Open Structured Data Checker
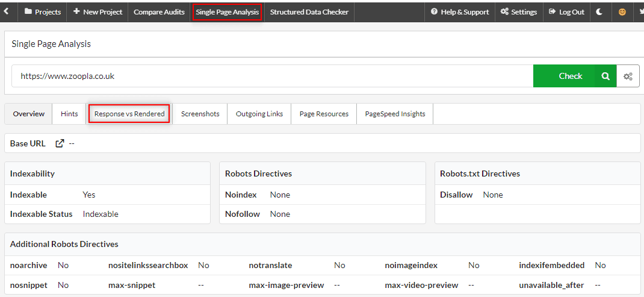This screenshot has width=644, height=297. (x=309, y=11)
